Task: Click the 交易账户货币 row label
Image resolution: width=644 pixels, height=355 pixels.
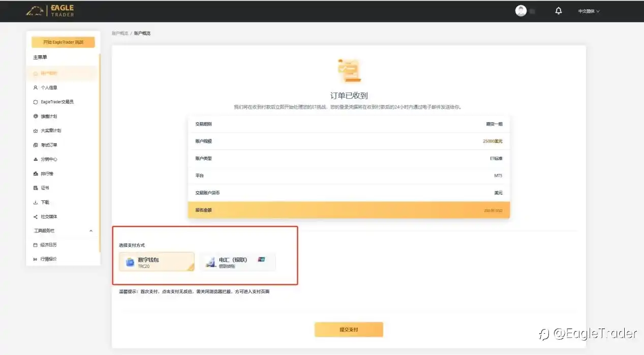Action: pos(207,193)
